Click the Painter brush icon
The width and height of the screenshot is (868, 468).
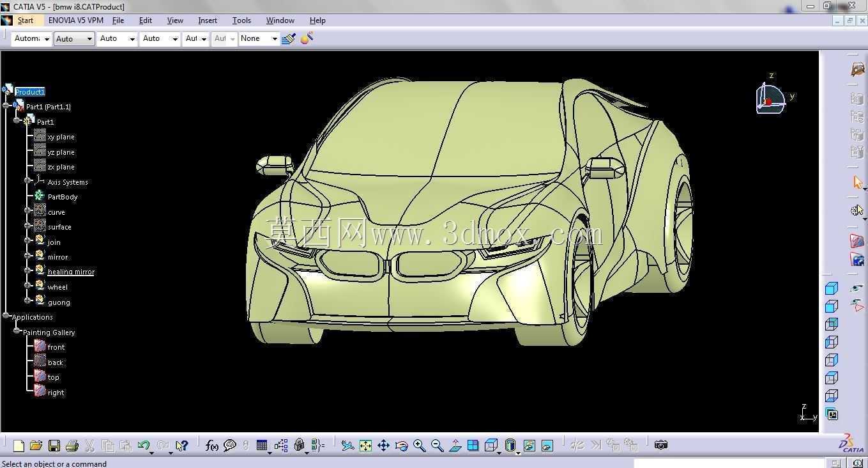289,39
